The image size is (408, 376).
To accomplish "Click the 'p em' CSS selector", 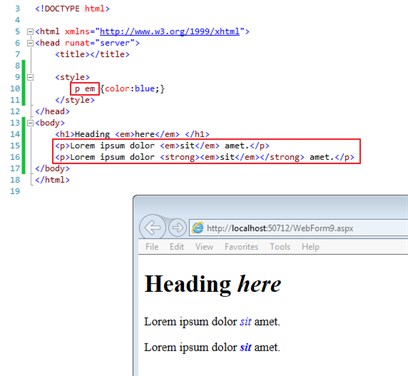I will 85,89.
